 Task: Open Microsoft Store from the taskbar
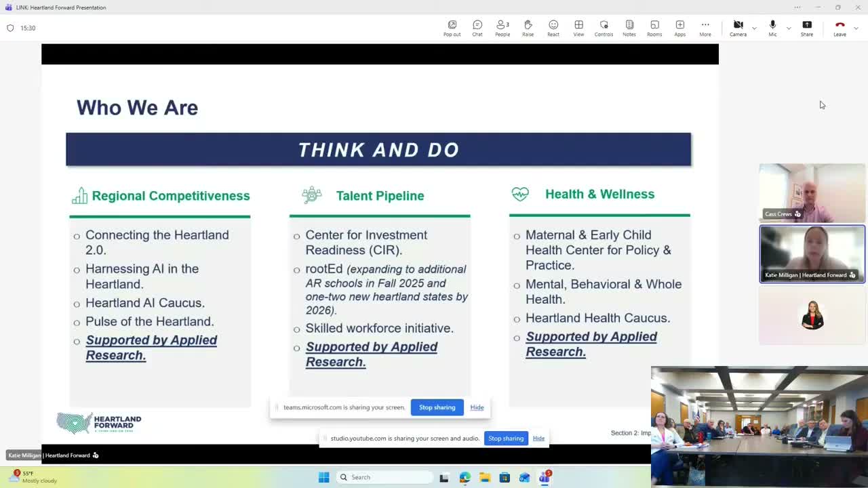coord(505,477)
